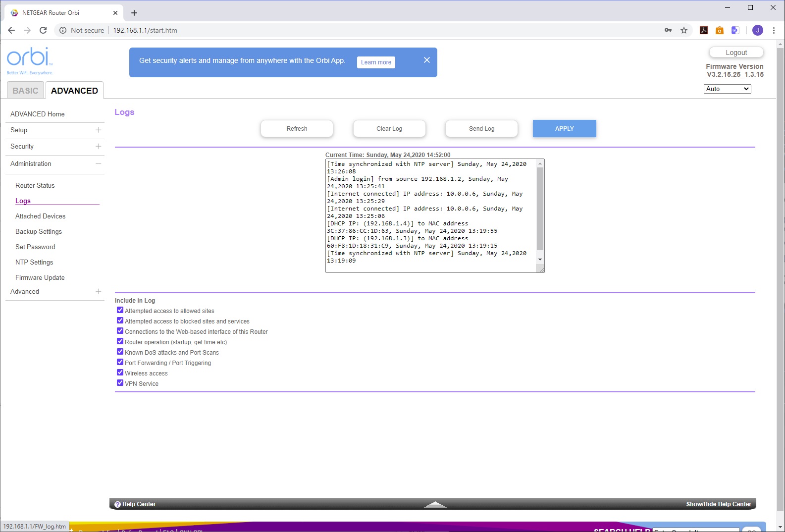
Task: Expand the Security menu section
Action: tap(98, 146)
